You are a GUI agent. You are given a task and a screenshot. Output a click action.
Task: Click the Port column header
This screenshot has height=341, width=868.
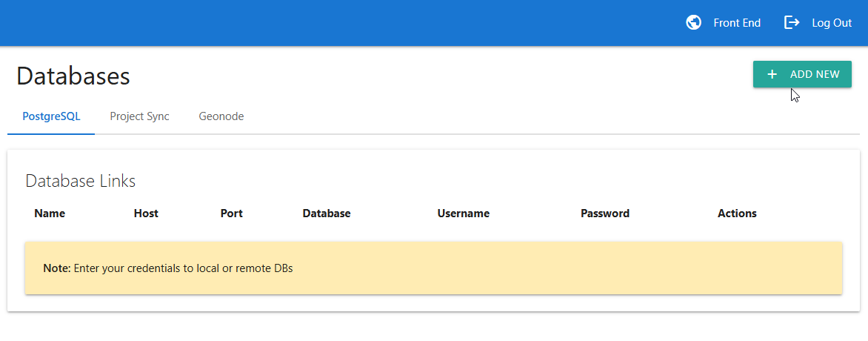pos(231,213)
